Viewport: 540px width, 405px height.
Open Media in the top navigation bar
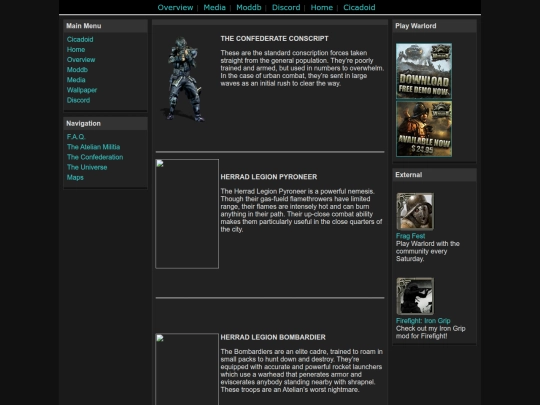point(214,7)
